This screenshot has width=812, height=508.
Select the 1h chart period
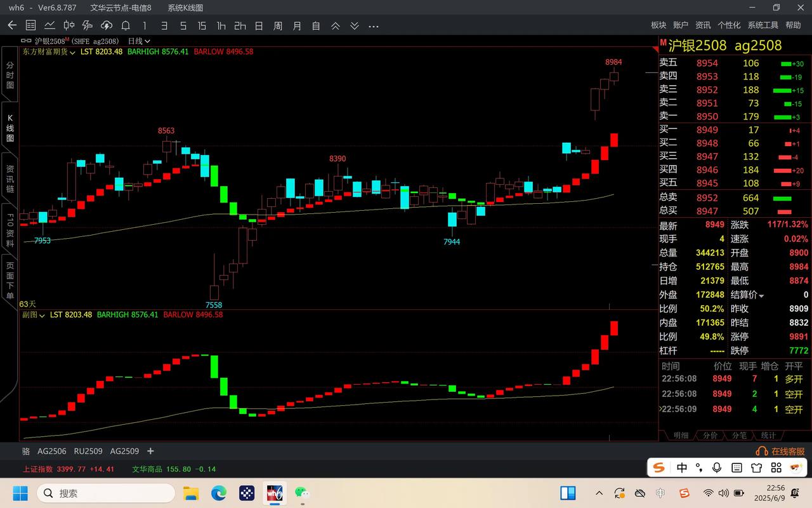click(x=221, y=25)
